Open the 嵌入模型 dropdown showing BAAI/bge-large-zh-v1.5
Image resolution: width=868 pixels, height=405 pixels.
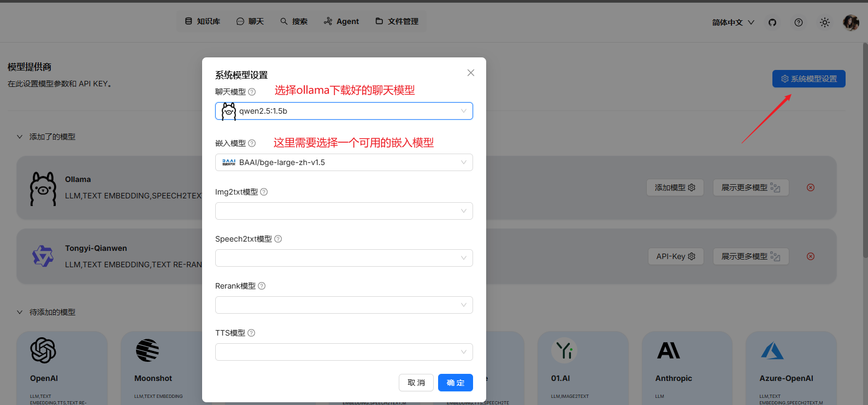tap(344, 162)
